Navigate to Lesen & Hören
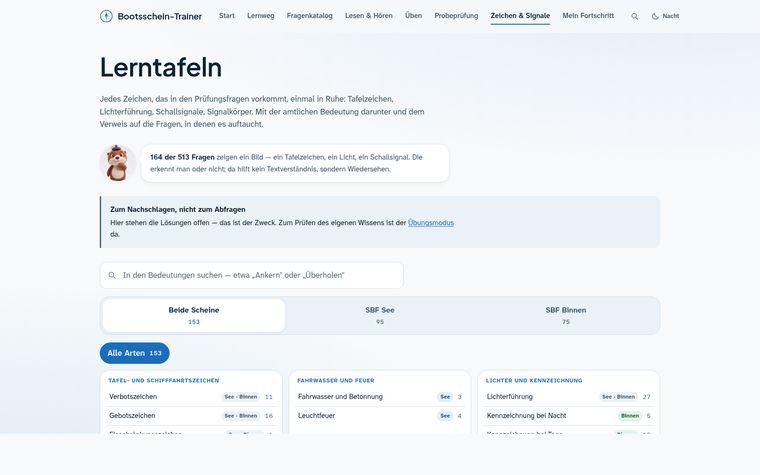This screenshot has width=760, height=475. point(369,16)
